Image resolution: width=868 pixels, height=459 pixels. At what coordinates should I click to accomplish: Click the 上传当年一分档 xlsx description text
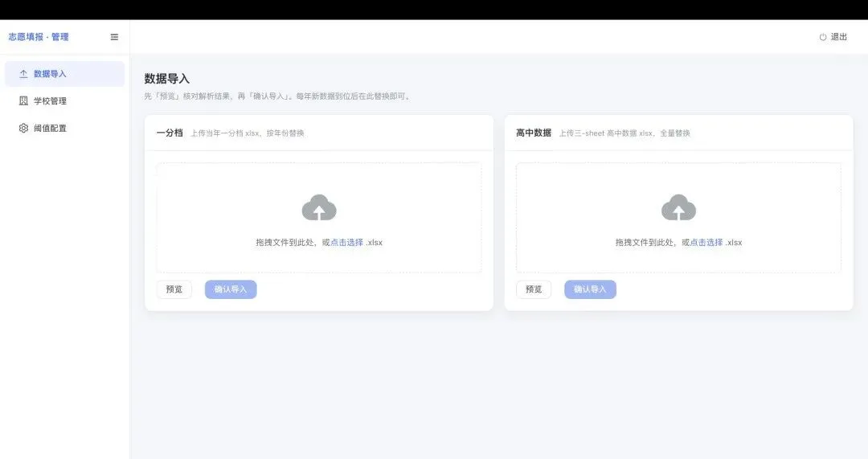pyautogui.click(x=248, y=133)
